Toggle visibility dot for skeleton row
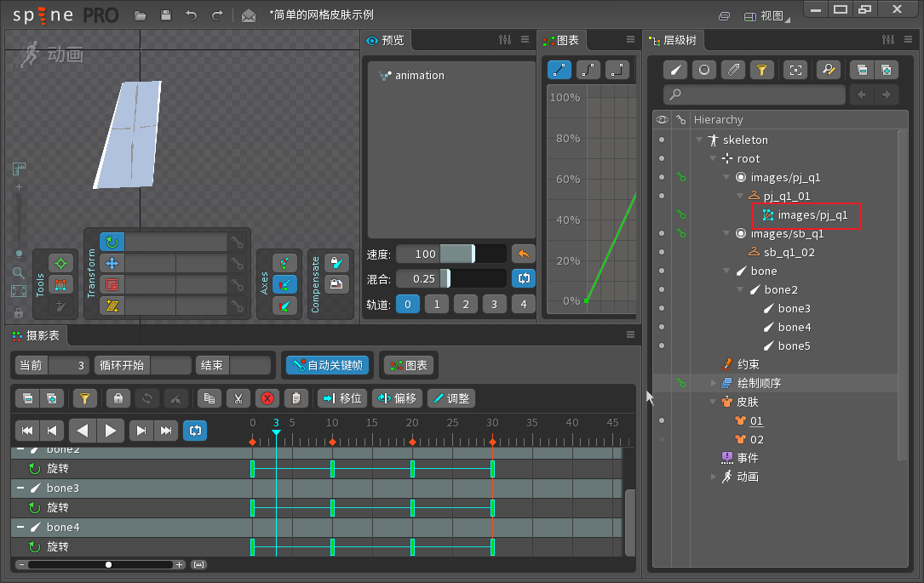Screen dimensions: 924x583 [x=662, y=140]
